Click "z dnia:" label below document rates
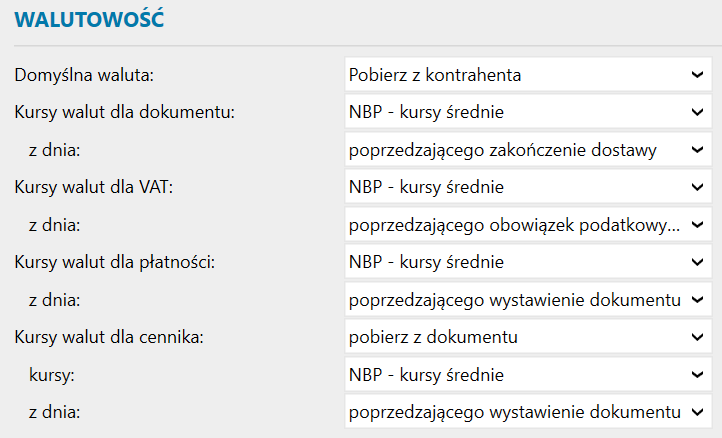 coord(54,150)
